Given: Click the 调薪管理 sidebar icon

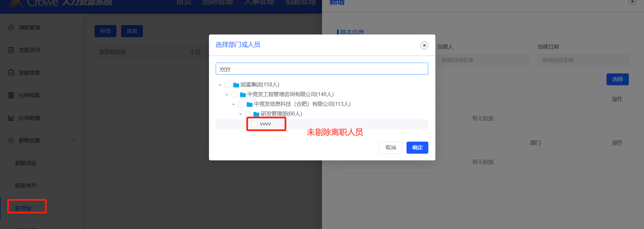Looking at the screenshot, I should [11, 27].
